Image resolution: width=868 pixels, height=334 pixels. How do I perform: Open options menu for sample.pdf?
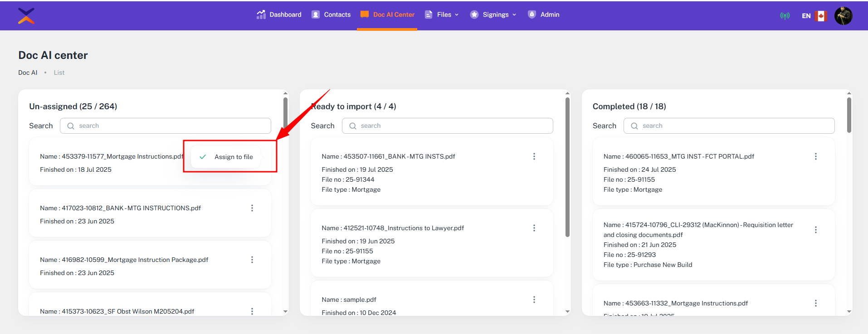(x=534, y=300)
